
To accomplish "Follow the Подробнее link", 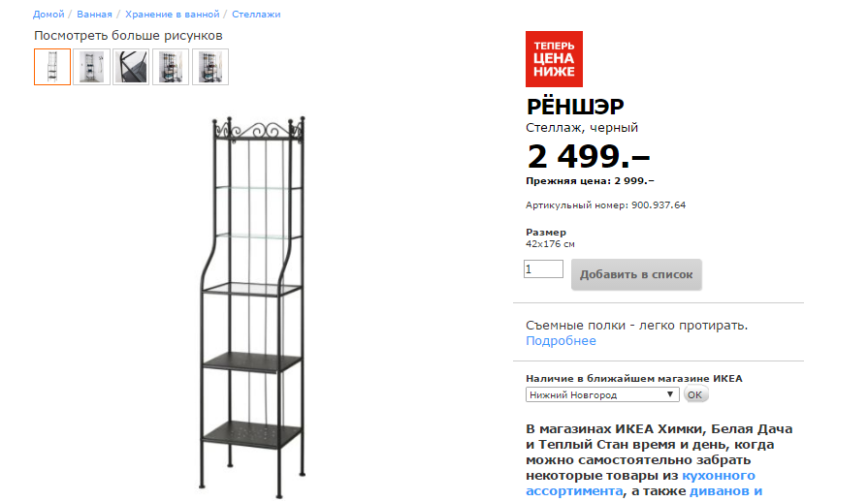I will pos(561,341).
